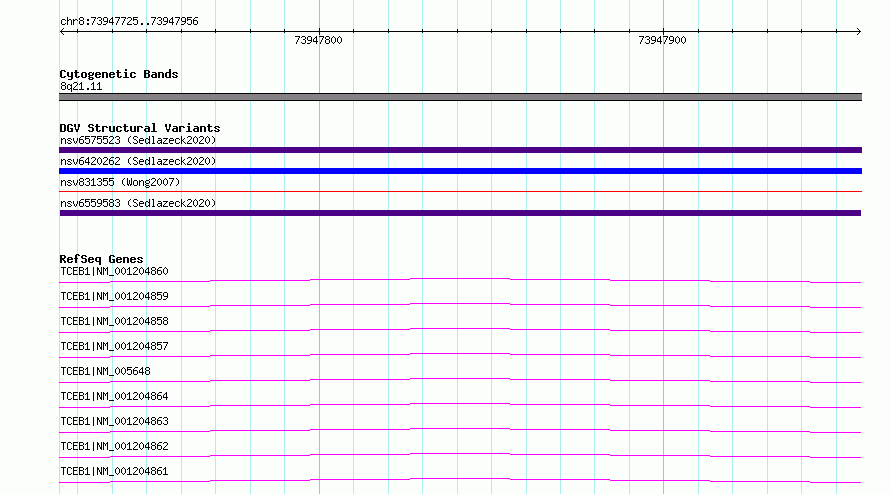
Task: Open transcript TCEB1|NM_001204859
Action: [114, 296]
